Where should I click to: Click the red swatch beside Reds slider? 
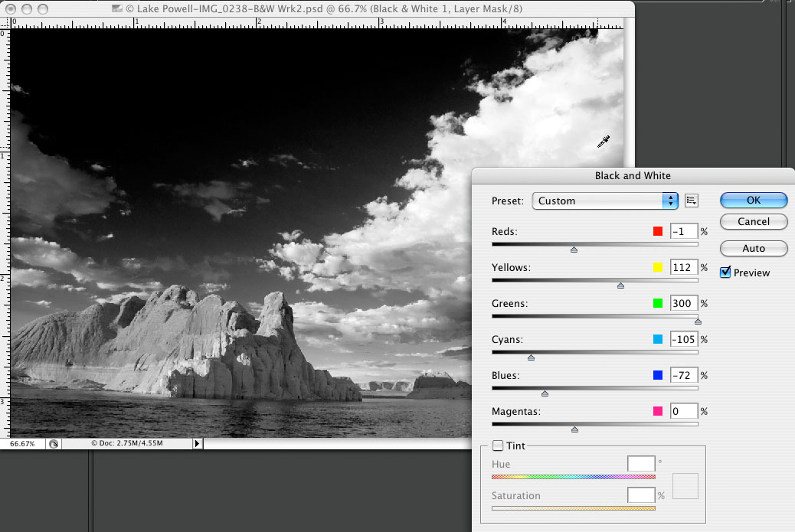point(657,230)
